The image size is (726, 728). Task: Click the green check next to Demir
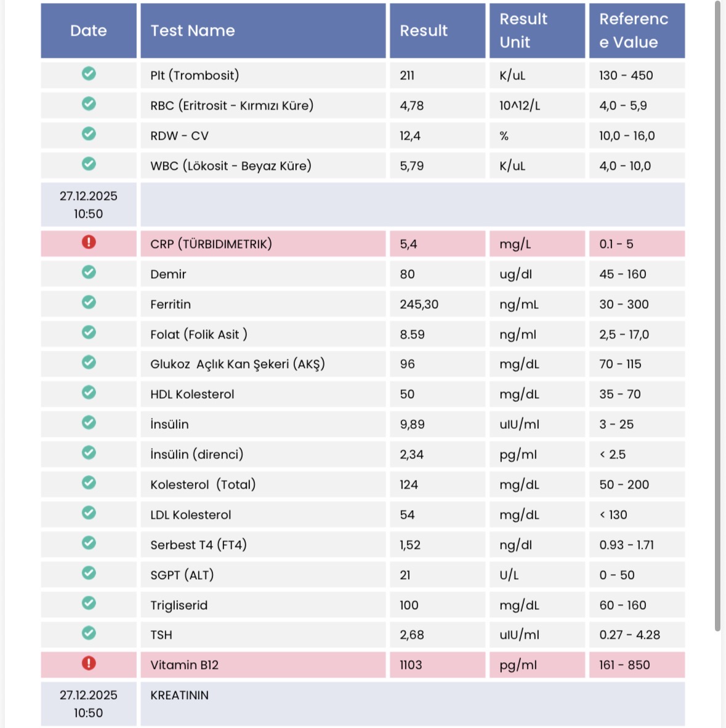[89, 272]
